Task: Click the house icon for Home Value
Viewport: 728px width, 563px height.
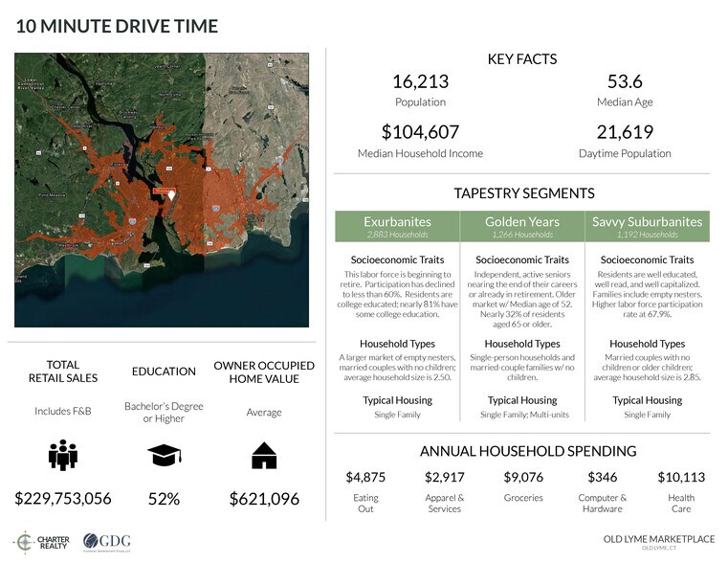Action: click(263, 456)
